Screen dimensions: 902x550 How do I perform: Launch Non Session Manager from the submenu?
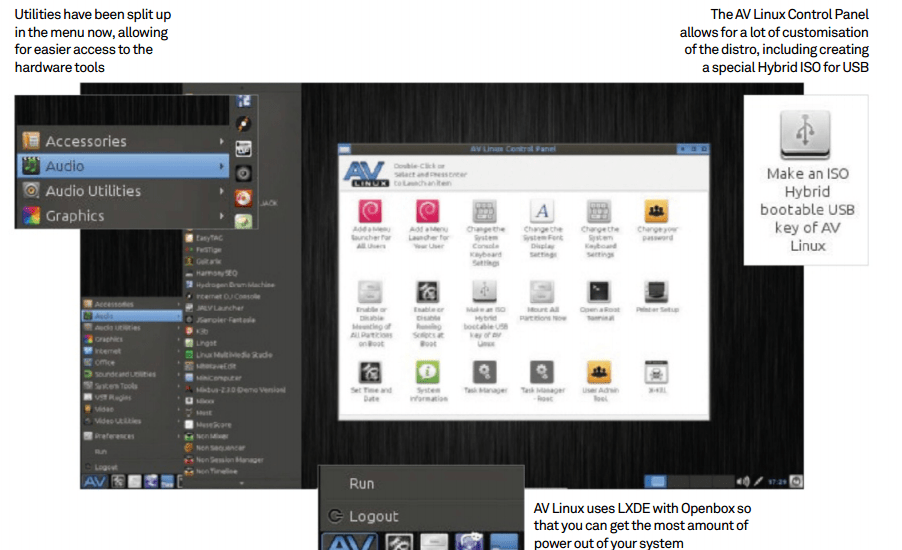click(242, 460)
